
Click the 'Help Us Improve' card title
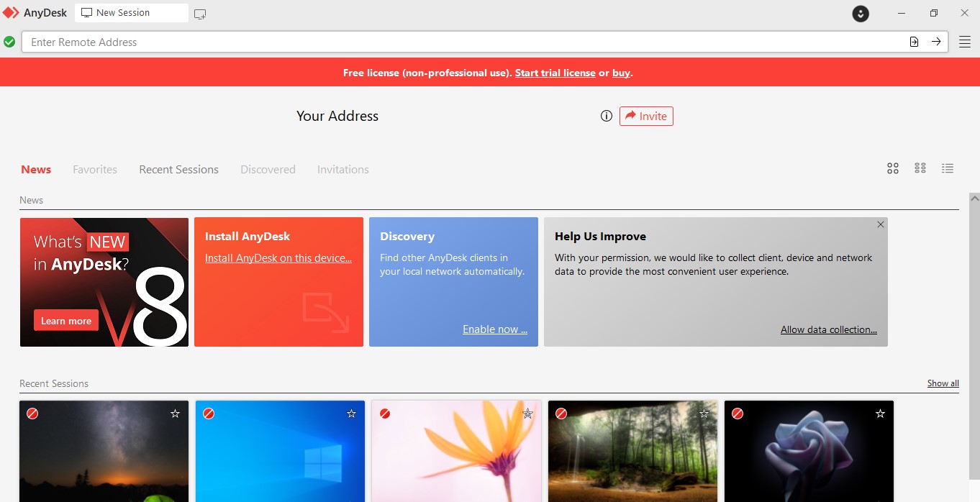coord(600,237)
